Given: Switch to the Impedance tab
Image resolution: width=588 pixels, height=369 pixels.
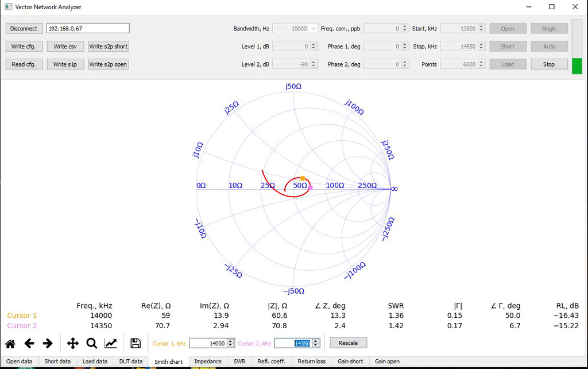Looking at the screenshot, I should click(208, 362).
